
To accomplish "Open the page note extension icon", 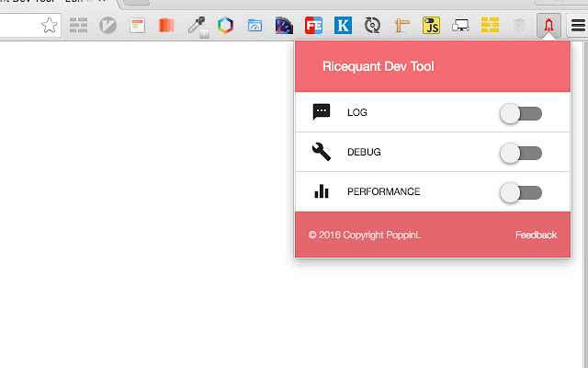I will click(137, 26).
